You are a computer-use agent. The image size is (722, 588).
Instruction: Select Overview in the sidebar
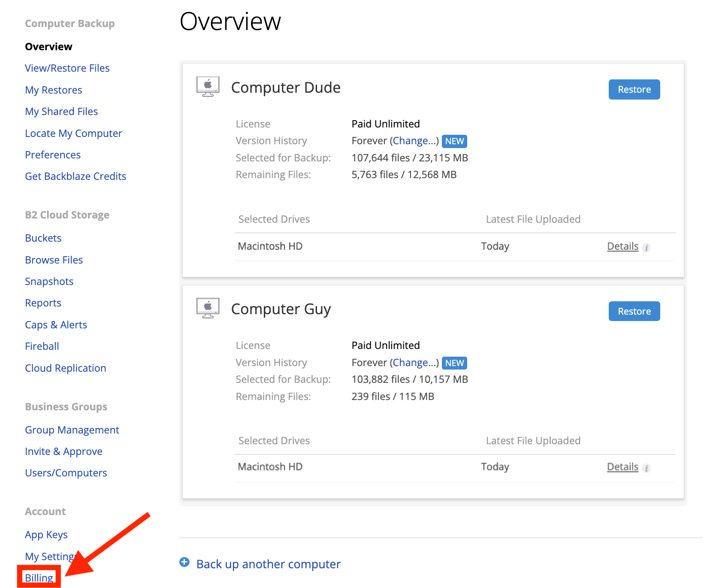48,46
